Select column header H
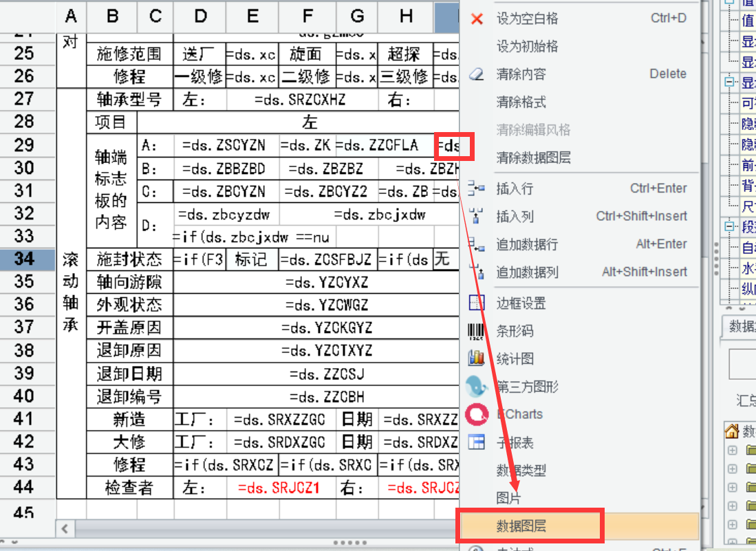Viewport: 756px width, 551px height. click(x=406, y=17)
